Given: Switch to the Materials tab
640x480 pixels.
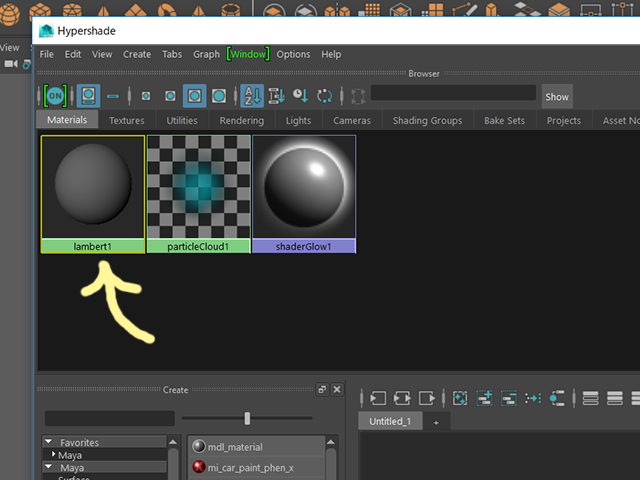Looking at the screenshot, I should coord(67,120).
